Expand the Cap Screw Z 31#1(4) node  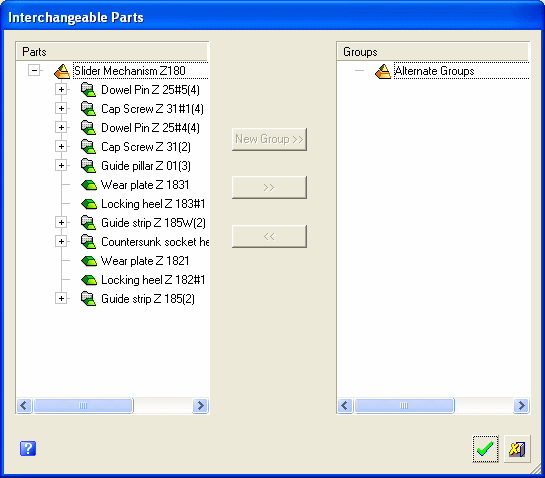61,108
